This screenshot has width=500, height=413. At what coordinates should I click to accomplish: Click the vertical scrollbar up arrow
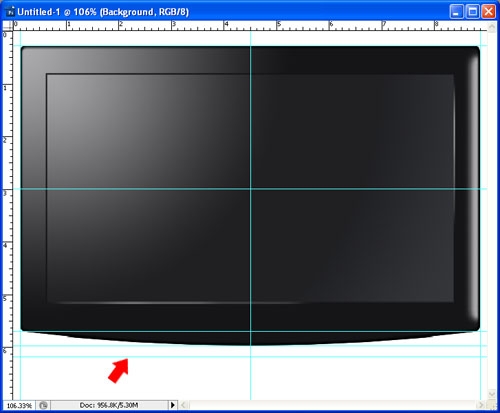click(492, 27)
